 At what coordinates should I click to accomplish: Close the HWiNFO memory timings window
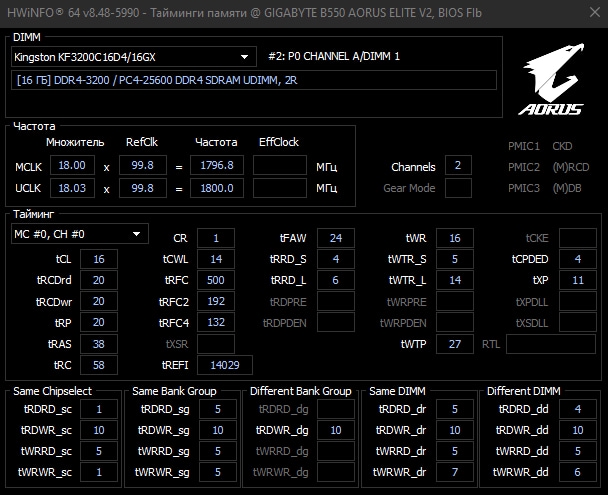[x=594, y=12]
